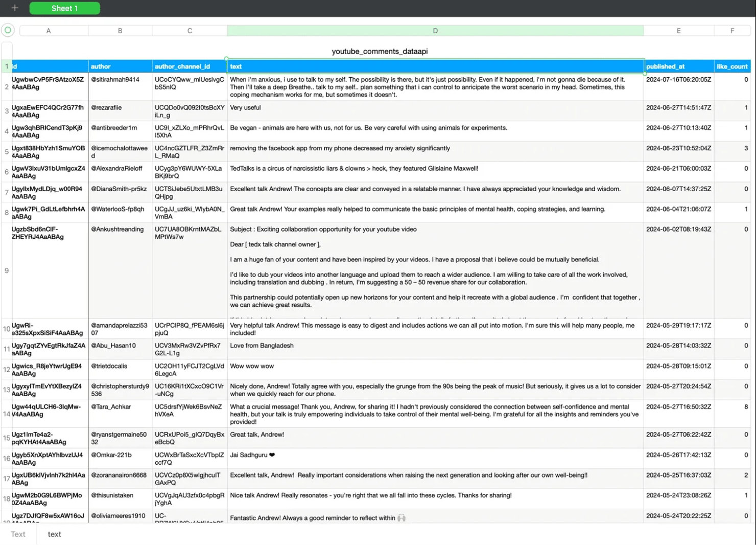The width and height of the screenshot is (756, 545).
Task: Select row 2 by its row number
Action: point(7,87)
